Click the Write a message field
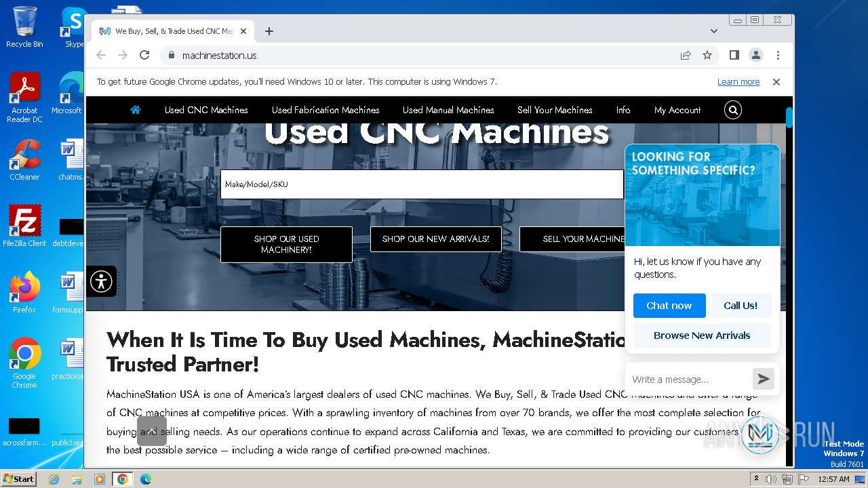This screenshot has width=868, height=488. click(689, 380)
